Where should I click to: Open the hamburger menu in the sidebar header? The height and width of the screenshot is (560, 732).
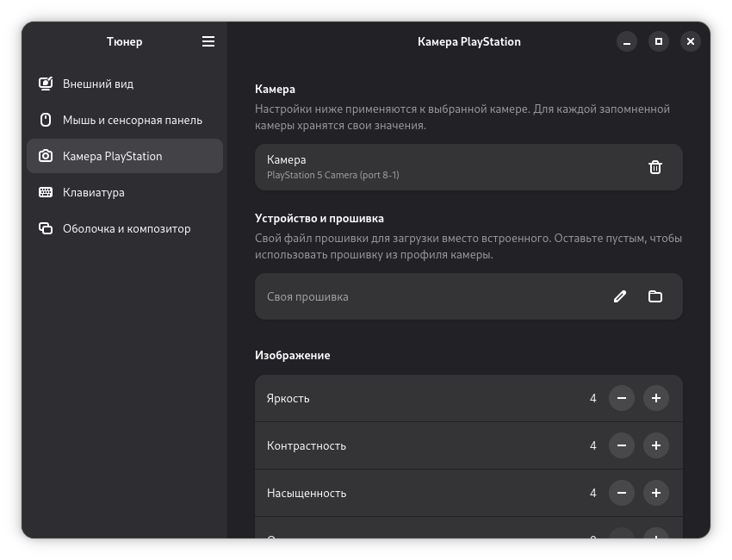point(208,41)
